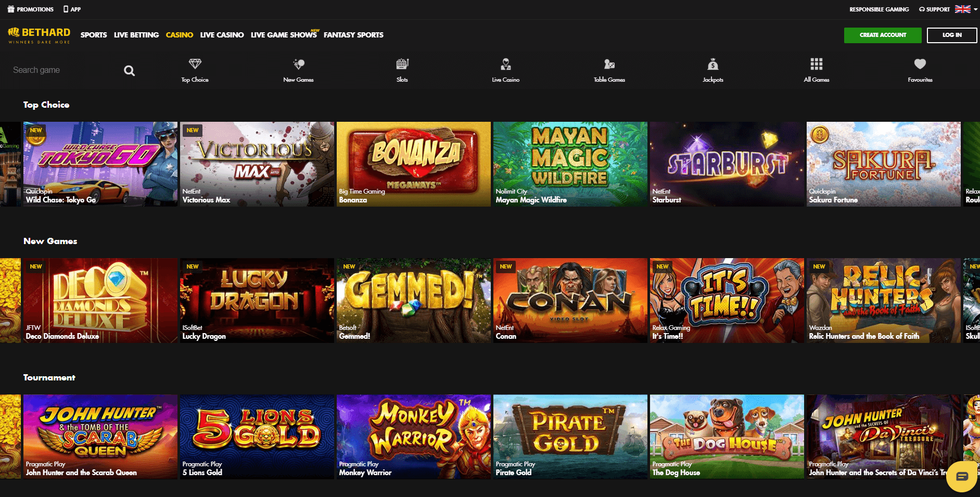Open the Pirate Gold game tile
The width and height of the screenshot is (980, 497).
coord(570,436)
